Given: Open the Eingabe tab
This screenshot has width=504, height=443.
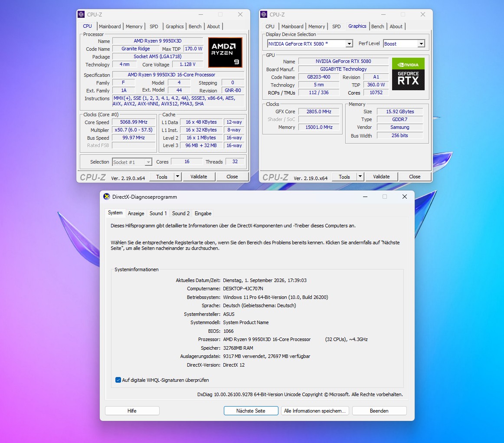Looking at the screenshot, I should [x=203, y=213].
